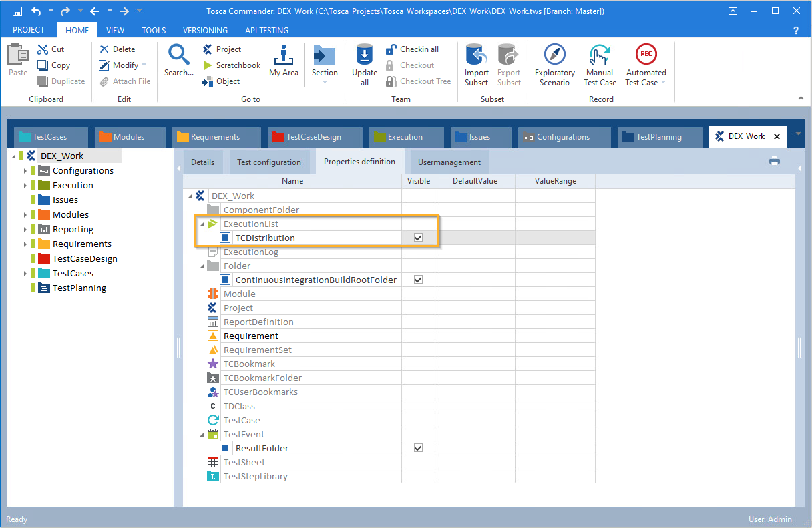Close the DEX_Work tab
The image size is (812, 528).
pos(776,136)
